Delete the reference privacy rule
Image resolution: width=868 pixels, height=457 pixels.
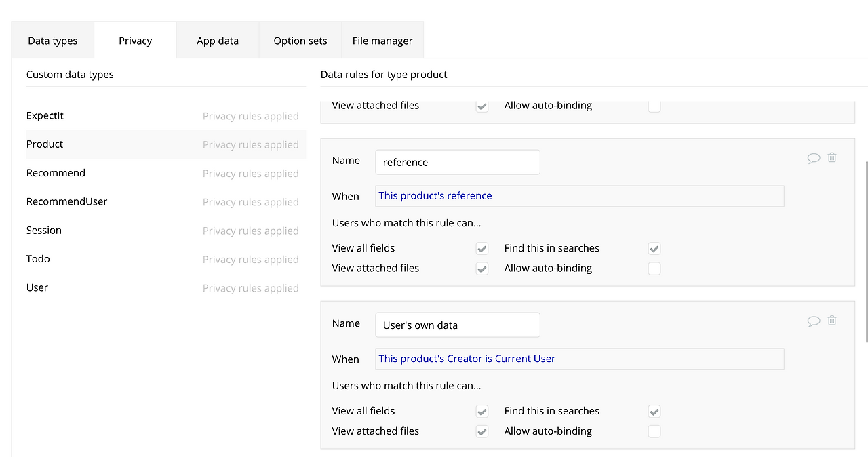tap(832, 157)
